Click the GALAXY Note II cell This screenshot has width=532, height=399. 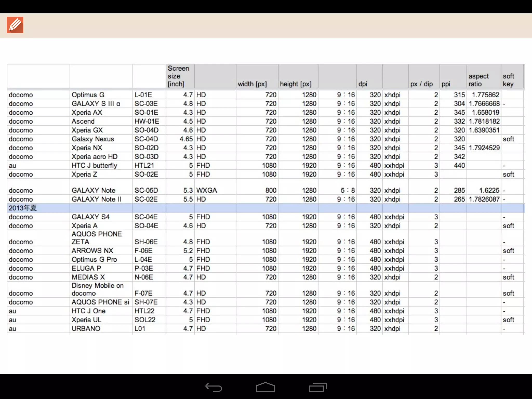tap(96, 199)
